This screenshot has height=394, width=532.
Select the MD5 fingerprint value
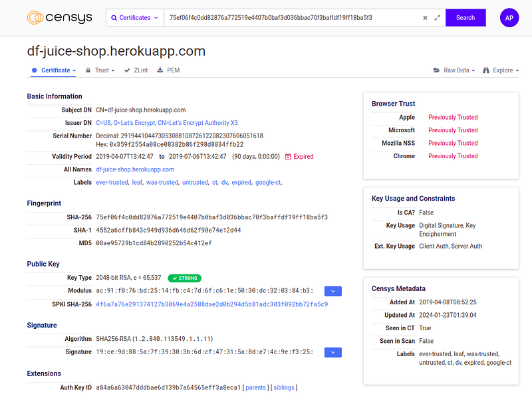(154, 243)
